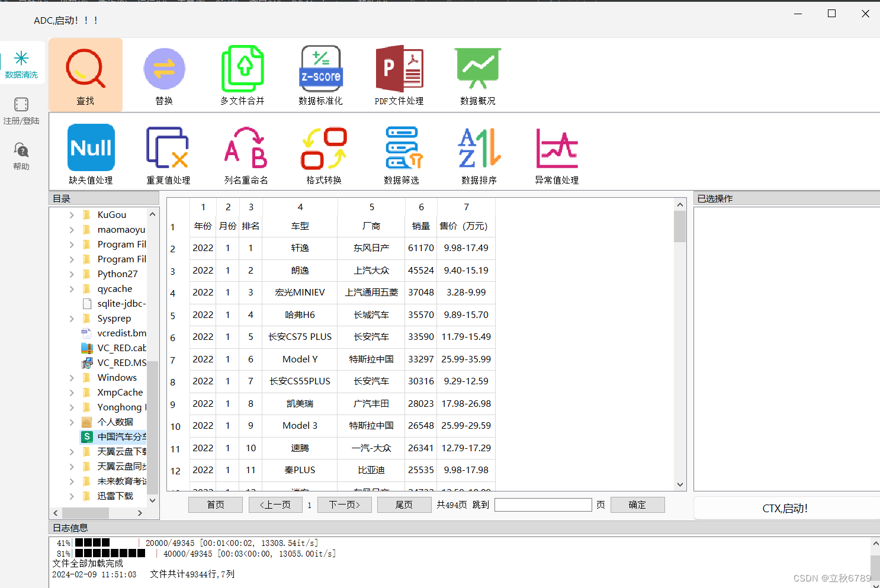Viewport: 880px width, 588px height.
Task: Open the 重复值处理 duplicate handler
Action: 168,153
